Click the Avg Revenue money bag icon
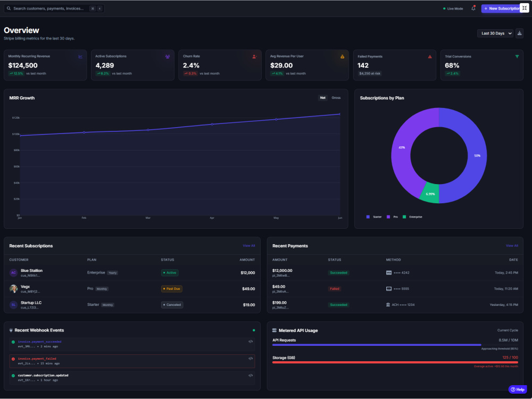This screenshot has width=532, height=399. 342,57
